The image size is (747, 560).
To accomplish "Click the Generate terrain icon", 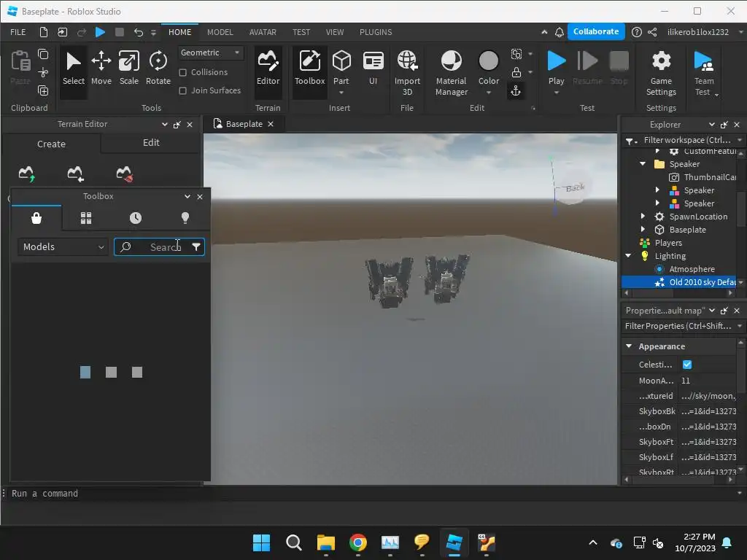I will click(x=27, y=174).
